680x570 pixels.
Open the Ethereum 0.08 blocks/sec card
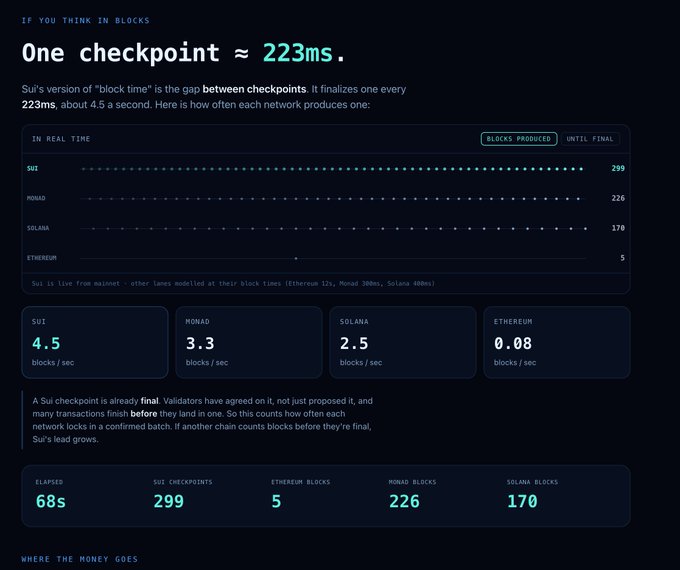click(x=557, y=342)
